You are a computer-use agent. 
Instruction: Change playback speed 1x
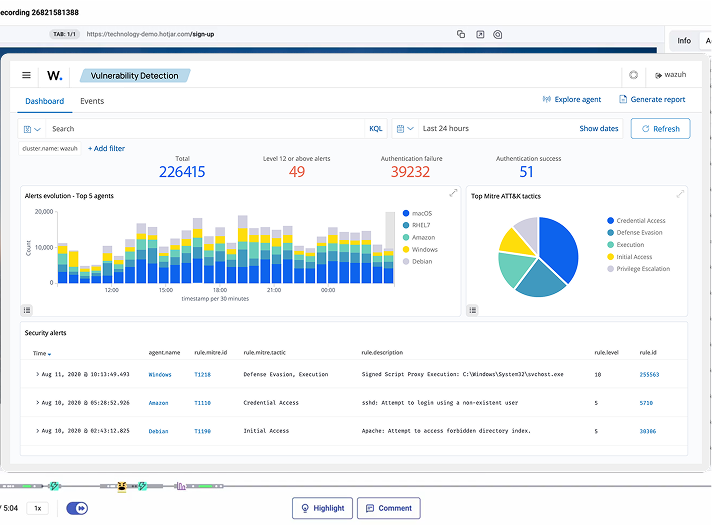[38, 508]
